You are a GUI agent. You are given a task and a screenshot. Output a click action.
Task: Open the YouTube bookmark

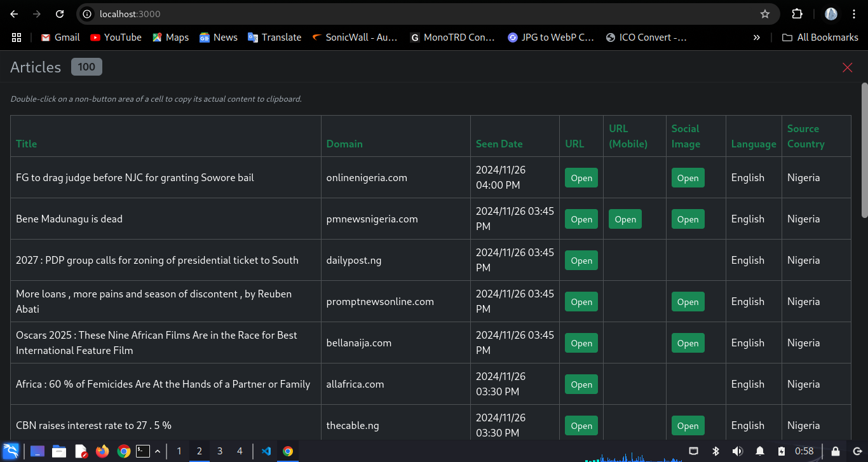coord(116,37)
